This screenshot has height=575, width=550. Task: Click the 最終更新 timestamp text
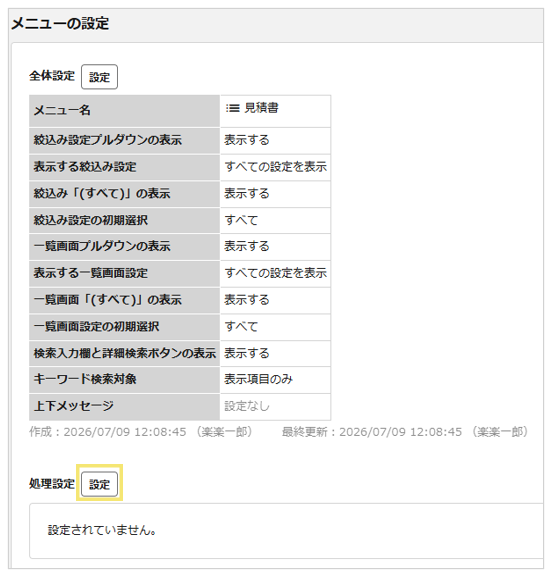point(405,432)
